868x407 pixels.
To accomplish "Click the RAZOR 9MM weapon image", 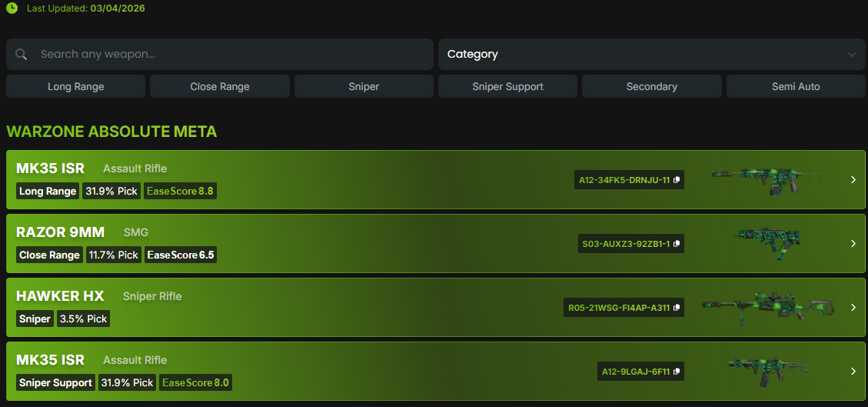I will [x=767, y=243].
